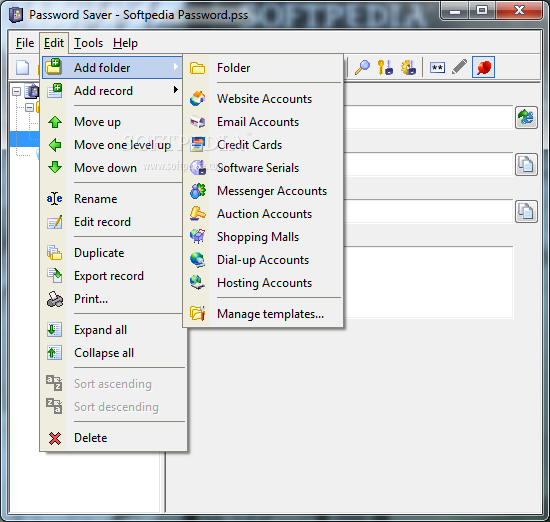This screenshot has height=522, width=550.
Task: Choose Move down entry
Action: coord(112,168)
